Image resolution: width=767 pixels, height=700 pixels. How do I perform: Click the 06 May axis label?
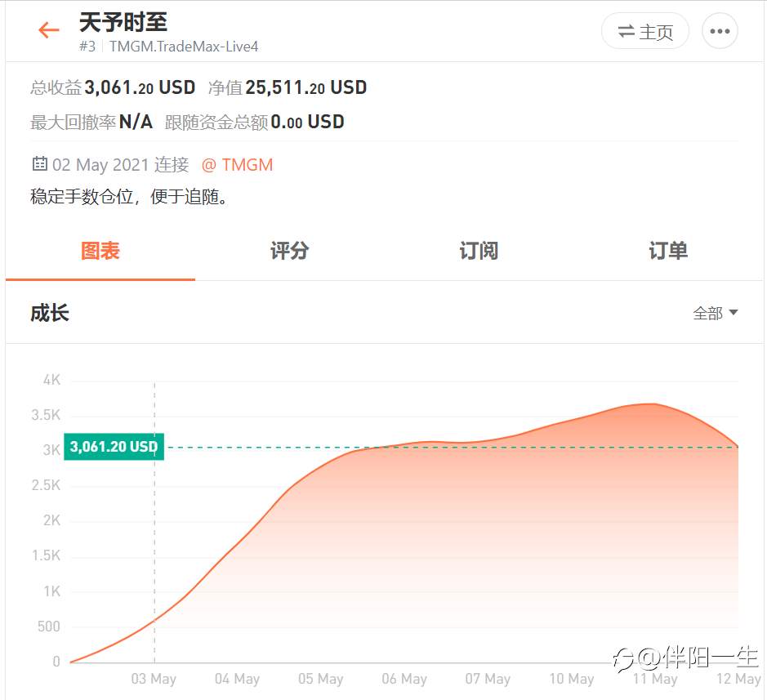click(404, 679)
